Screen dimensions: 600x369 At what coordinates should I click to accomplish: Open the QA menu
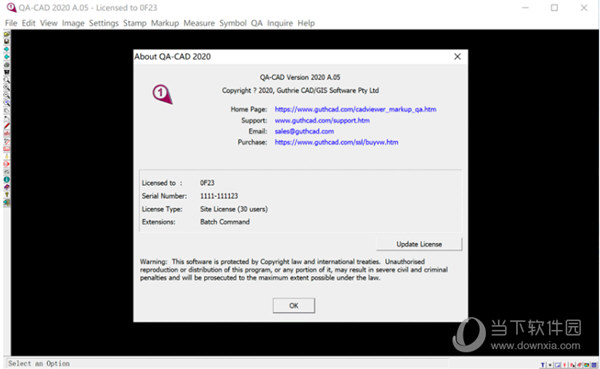(x=257, y=23)
